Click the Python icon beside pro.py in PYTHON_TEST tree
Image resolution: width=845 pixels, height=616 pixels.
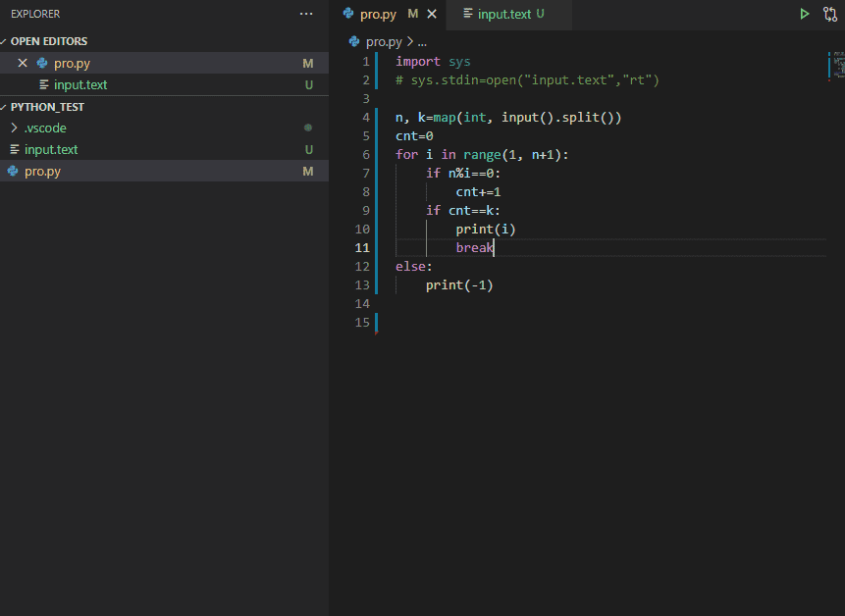click(x=13, y=172)
